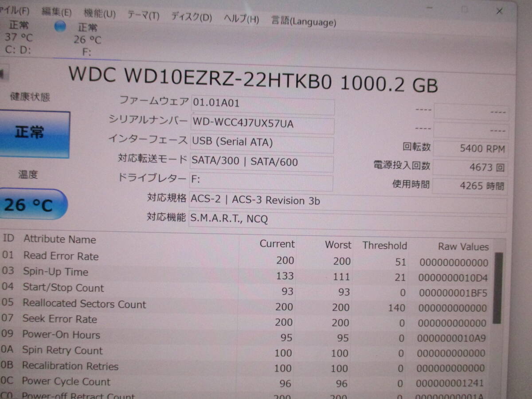The image size is (532, 399).
Task: Select the Spin Retry Count row
Action: coord(245,352)
